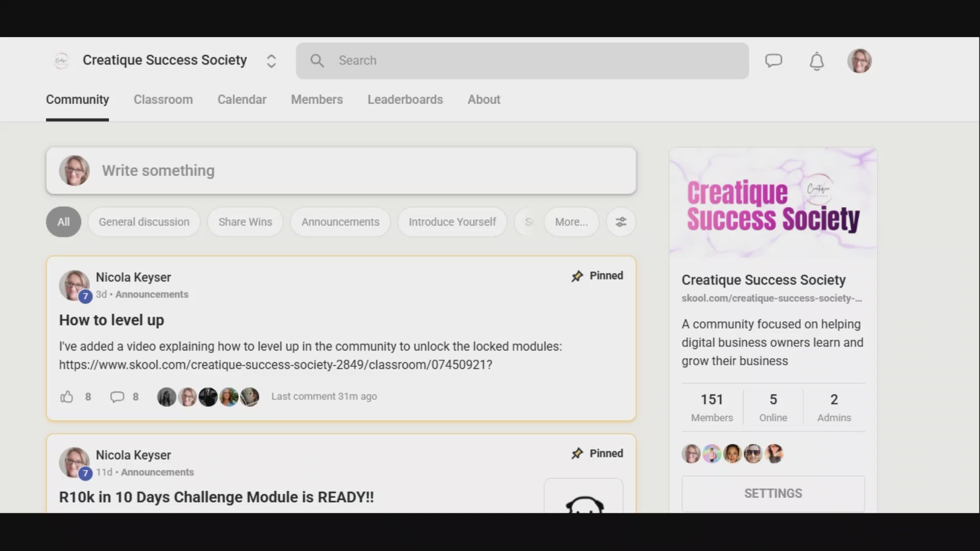Filter posts by Announcements chip
The height and width of the screenshot is (551, 980).
[340, 222]
